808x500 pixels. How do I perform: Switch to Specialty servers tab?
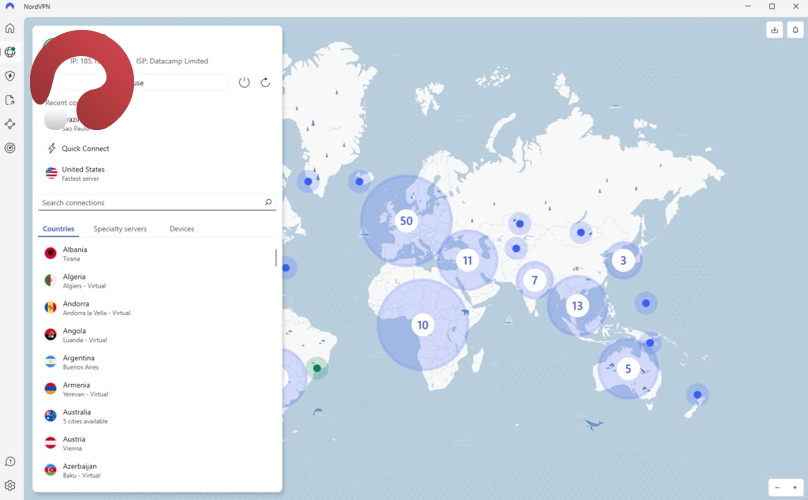pyautogui.click(x=120, y=229)
